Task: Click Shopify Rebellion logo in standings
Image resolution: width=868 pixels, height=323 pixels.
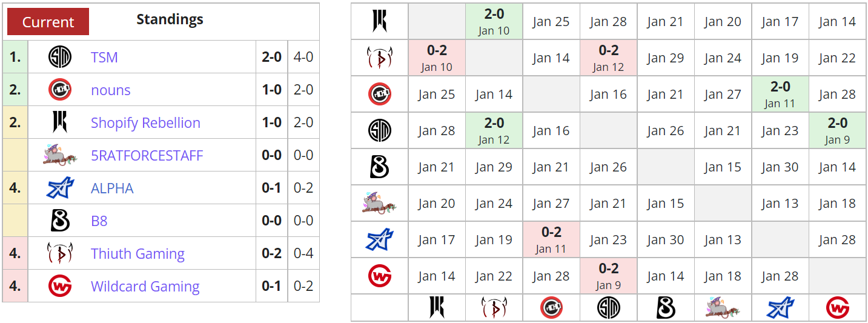Action: (x=59, y=122)
